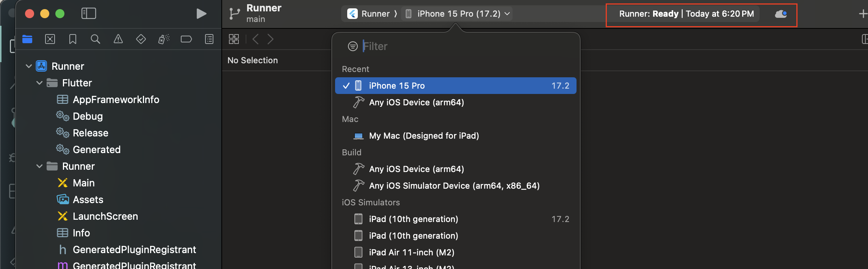This screenshot has width=868, height=269.
Task: Select the Runner scheme
Action: pyautogui.click(x=369, y=14)
